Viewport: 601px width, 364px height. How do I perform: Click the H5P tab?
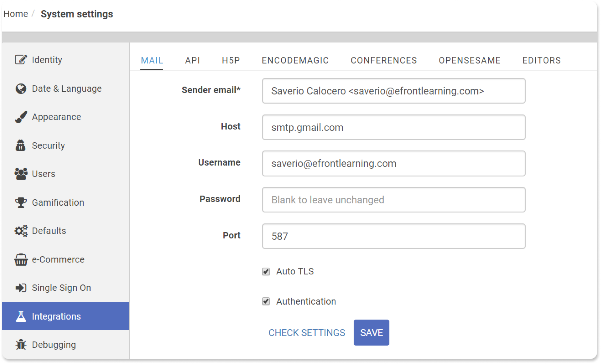pyautogui.click(x=230, y=60)
